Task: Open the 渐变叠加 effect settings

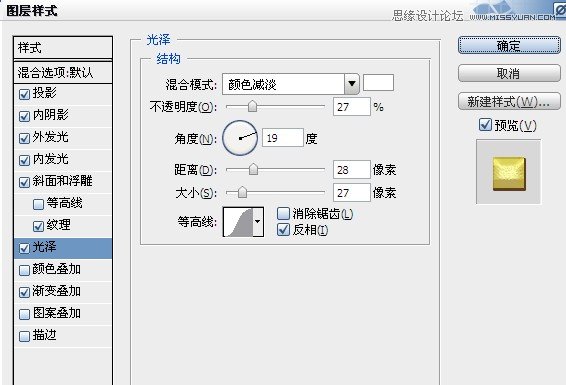Action: point(57,291)
